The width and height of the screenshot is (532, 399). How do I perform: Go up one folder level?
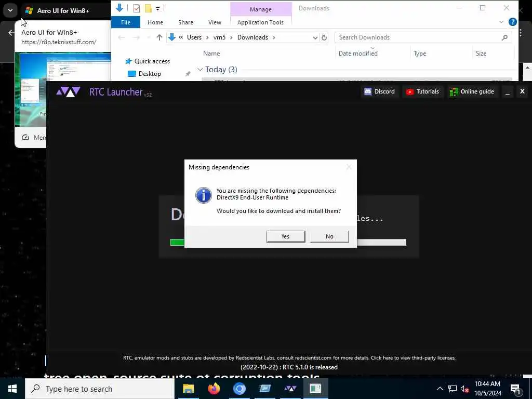(159, 37)
